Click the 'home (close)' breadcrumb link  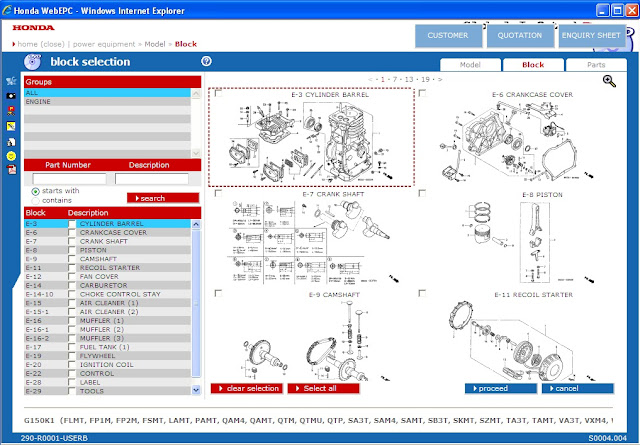point(41,44)
